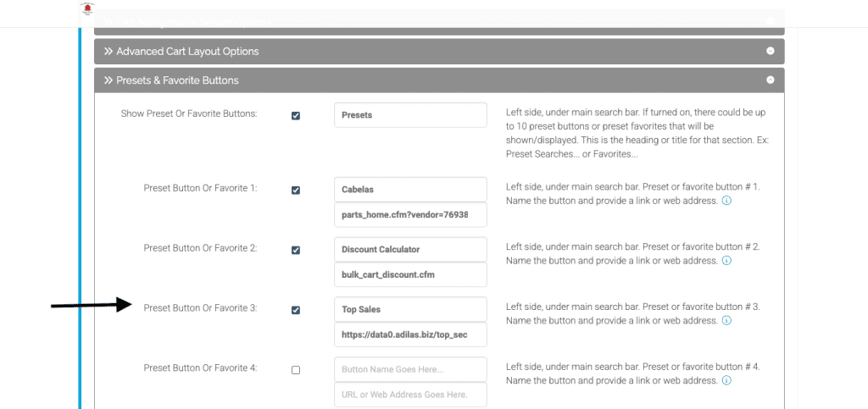Open the info icon for Preset Button 4
This screenshot has width=868, height=409.
(x=726, y=381)
